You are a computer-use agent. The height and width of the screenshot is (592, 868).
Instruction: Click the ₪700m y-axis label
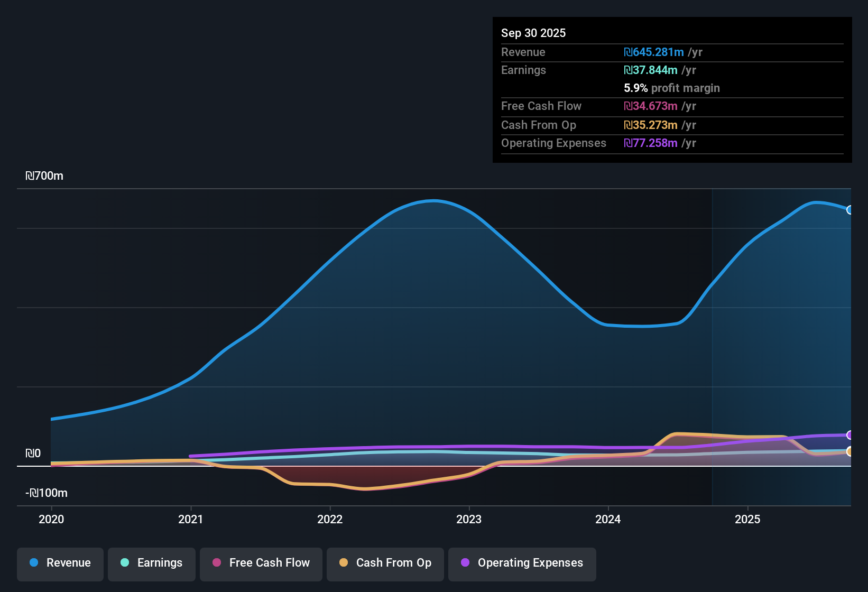pos(44,176)
